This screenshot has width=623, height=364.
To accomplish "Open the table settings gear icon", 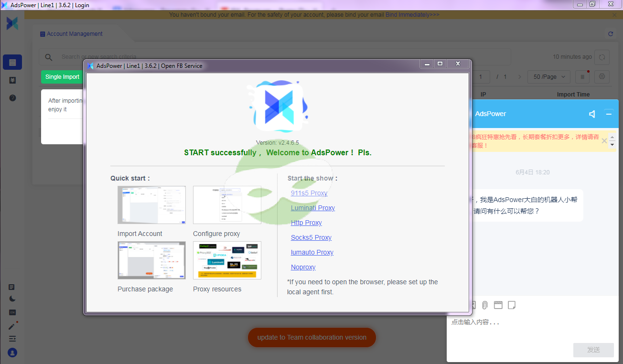I will pos(602,76).
